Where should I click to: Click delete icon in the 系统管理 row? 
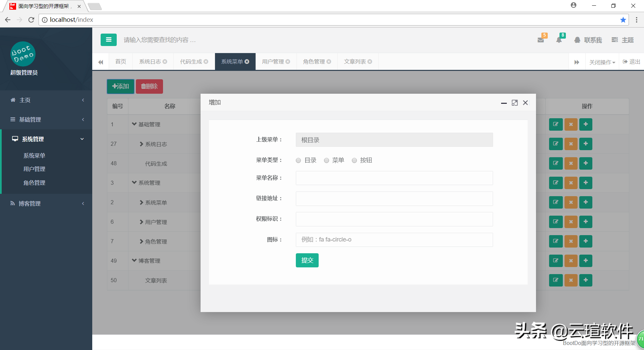pyautogui.click(x=571, y=183)
